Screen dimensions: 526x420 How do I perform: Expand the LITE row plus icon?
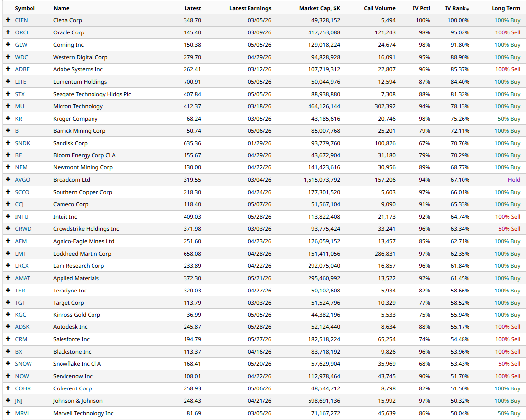pyautogui.click(x=8, y=81)
